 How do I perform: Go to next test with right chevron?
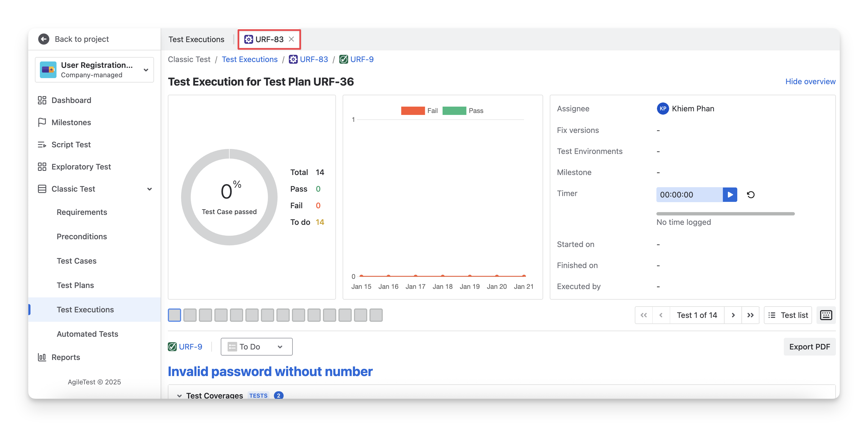(x=733, y=315)
